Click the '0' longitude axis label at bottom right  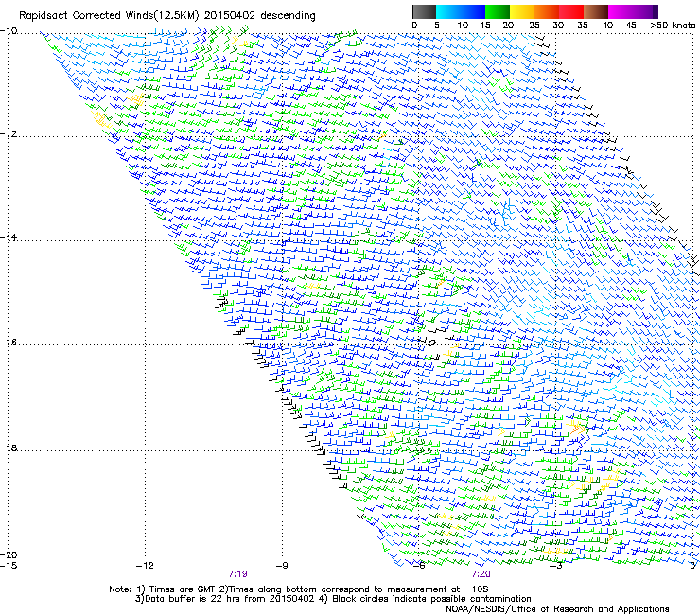coord(692,566)
